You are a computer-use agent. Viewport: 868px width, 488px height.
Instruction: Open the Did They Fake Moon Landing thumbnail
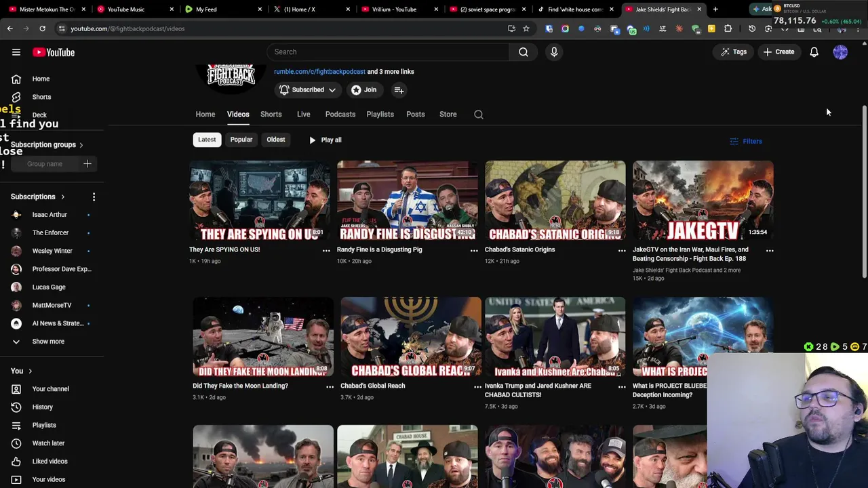coord(263,337)
